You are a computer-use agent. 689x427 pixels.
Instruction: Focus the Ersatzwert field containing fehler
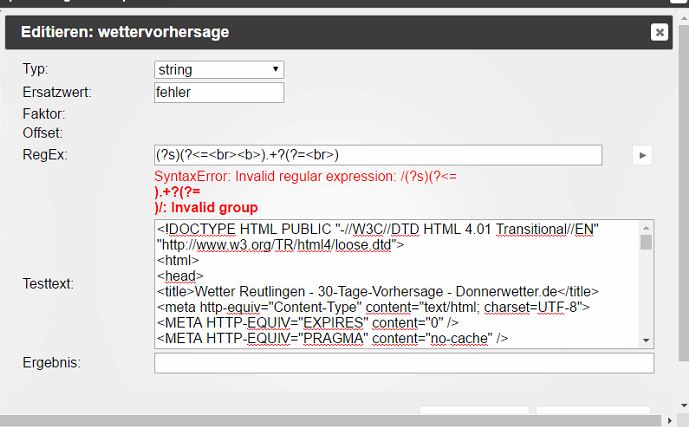pyautogui.click(x=219, y=93)
